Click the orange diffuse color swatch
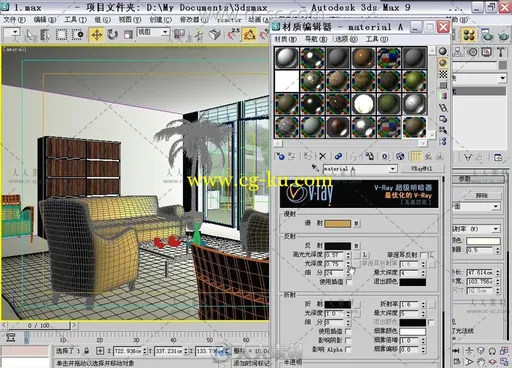512x368 pixels. click(338, 223)
